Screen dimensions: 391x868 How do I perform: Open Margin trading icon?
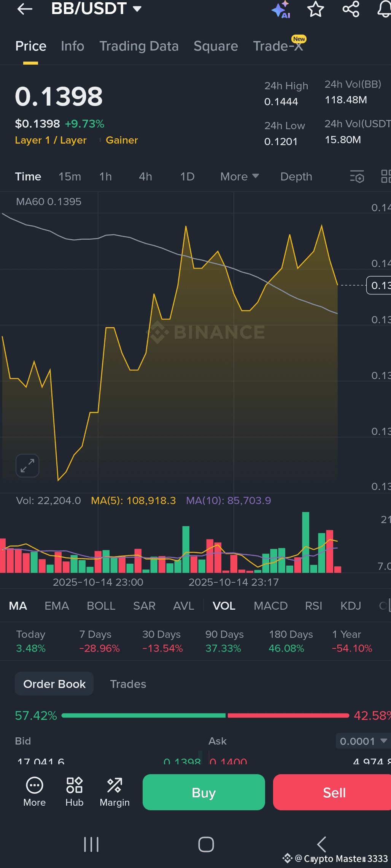pos(114,792)
